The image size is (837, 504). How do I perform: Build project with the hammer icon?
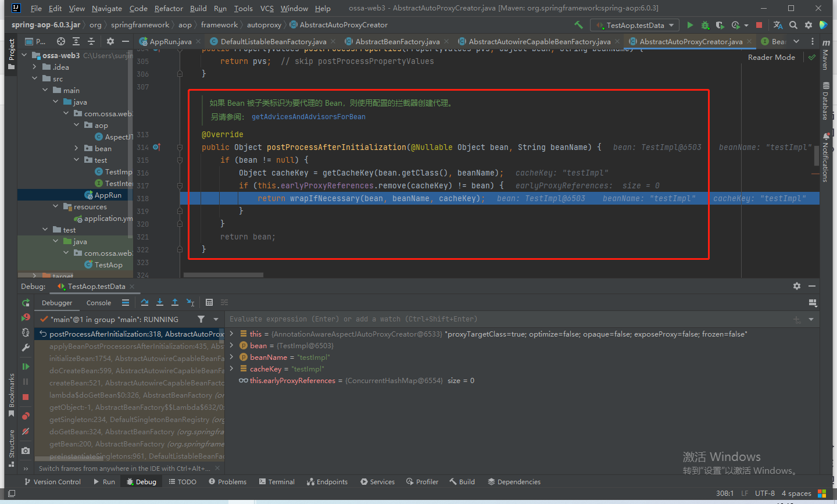tap(578, 25)
